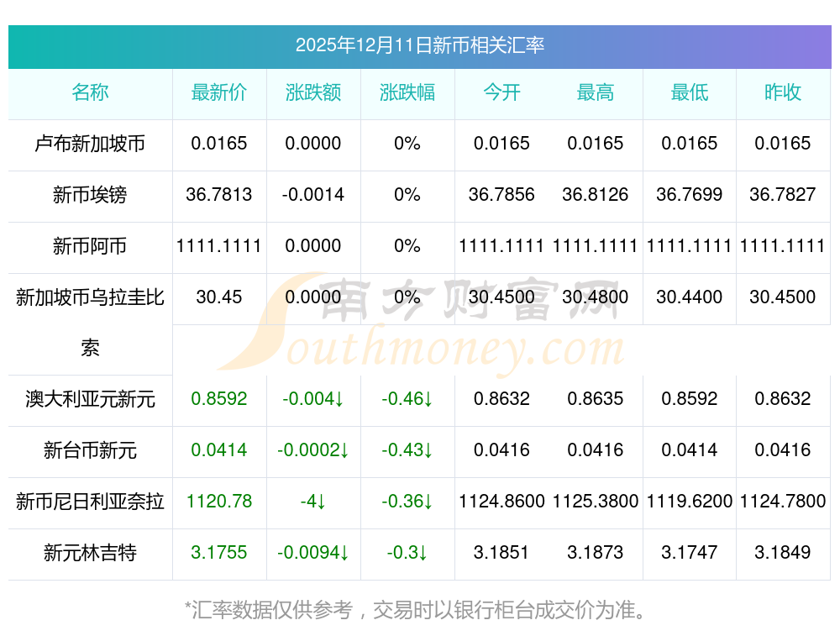Click the '新币阿币' row name
This screenshot has width=840, height=636.
[x=90, y=246]
